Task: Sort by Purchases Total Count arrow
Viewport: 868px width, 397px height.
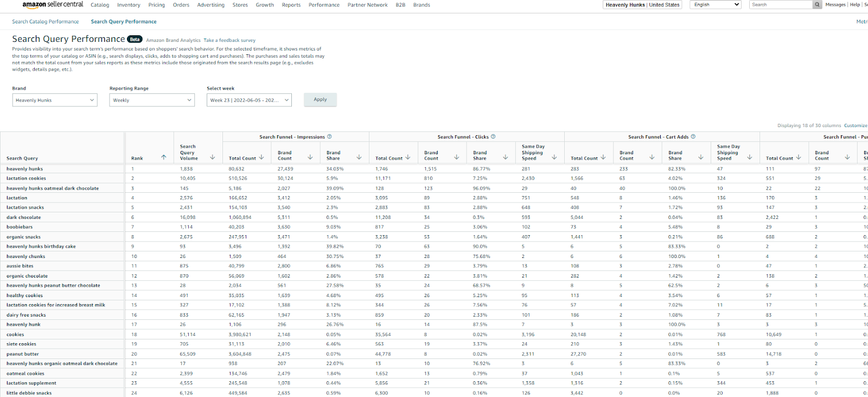Action: click(799, 157)
